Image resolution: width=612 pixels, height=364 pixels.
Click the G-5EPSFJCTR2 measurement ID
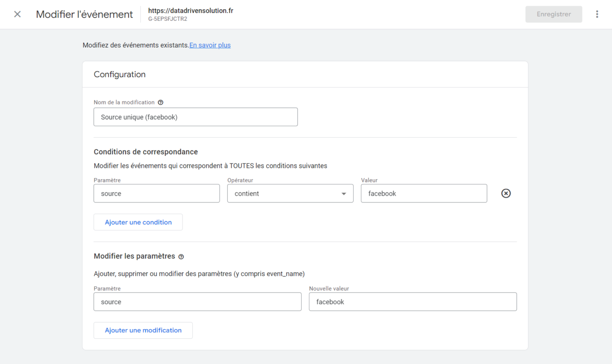click(168, 19)
